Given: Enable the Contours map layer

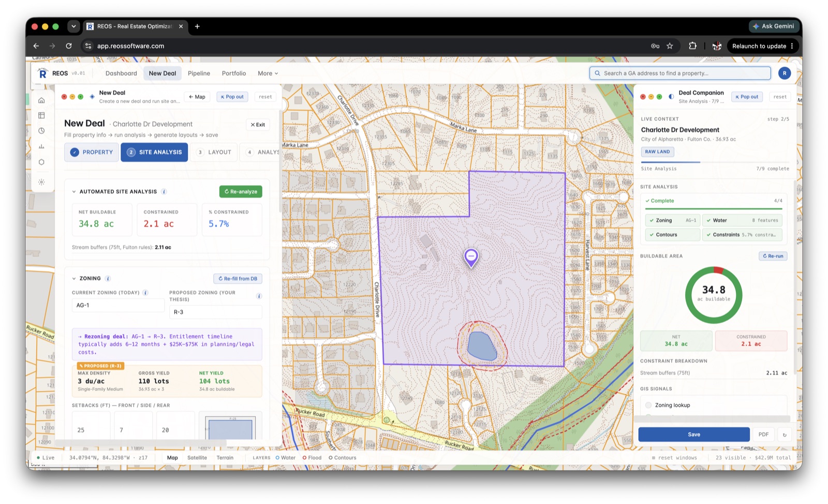Looking at the screenshot, I should [x=342, y=457].
